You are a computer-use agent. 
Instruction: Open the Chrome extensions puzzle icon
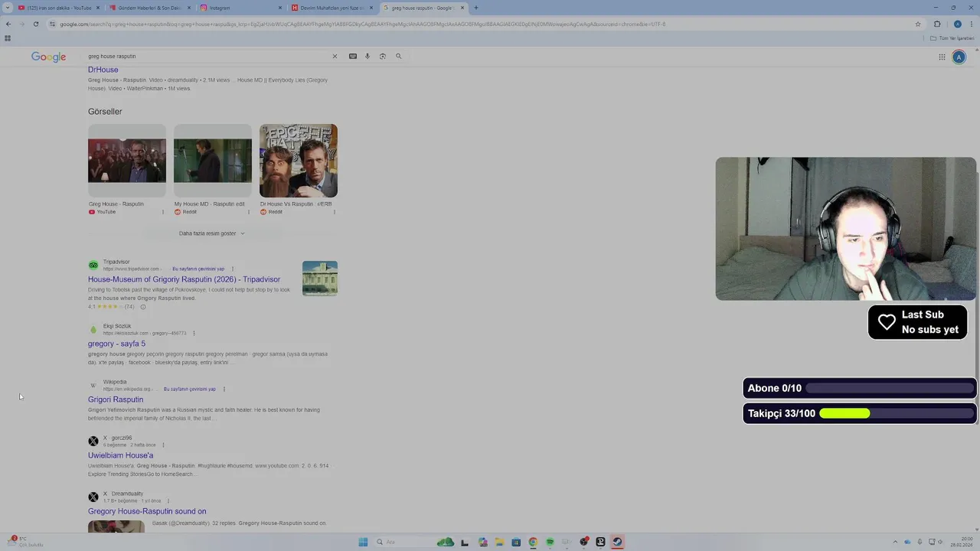click(937, 24)
